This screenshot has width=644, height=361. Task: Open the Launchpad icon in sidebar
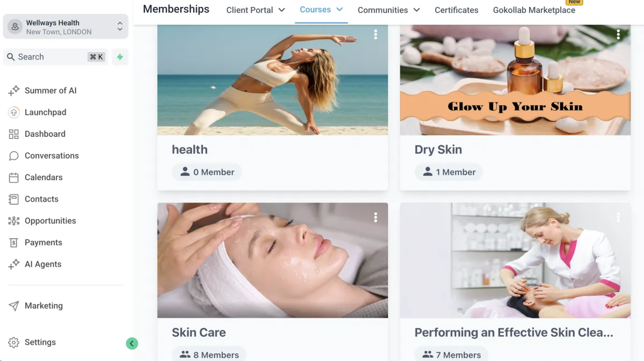(14, 112)
